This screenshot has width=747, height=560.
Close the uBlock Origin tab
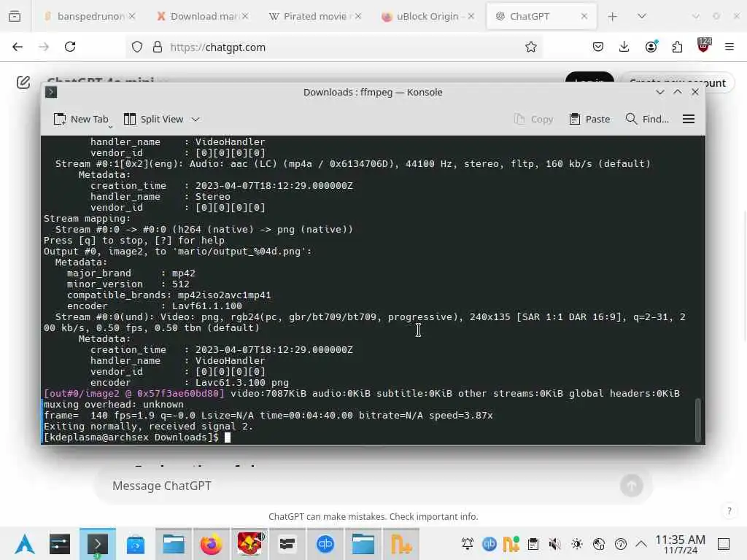(471, 16)
